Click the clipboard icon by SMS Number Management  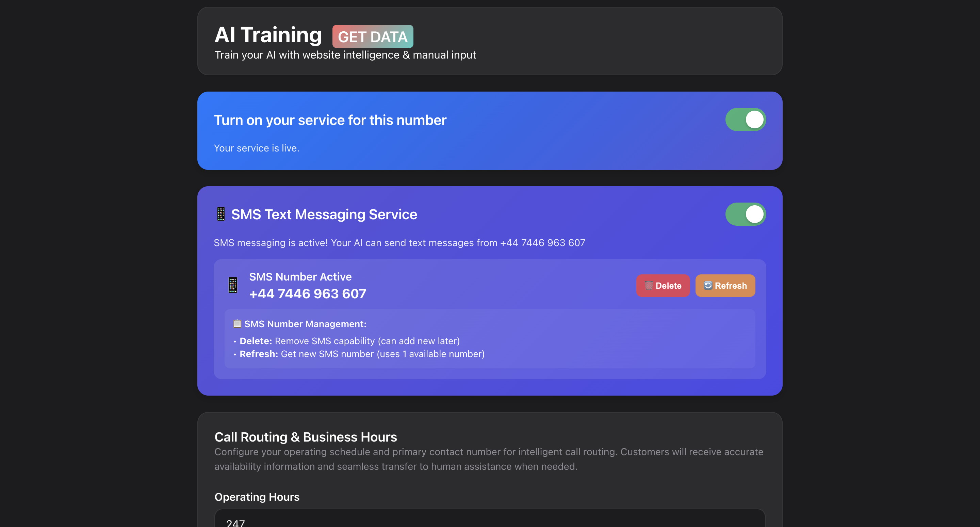(237, 323)
